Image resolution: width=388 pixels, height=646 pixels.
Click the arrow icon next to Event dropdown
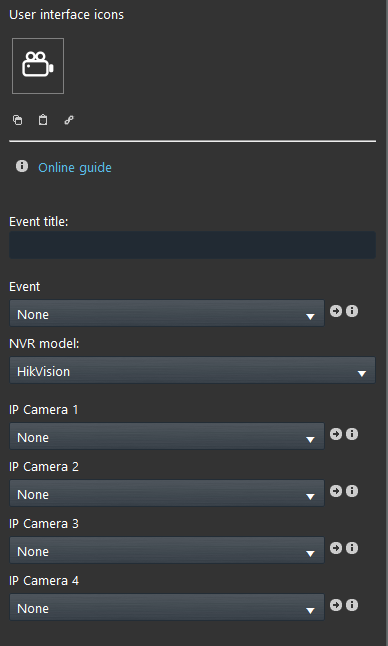(x=336, y=311)
